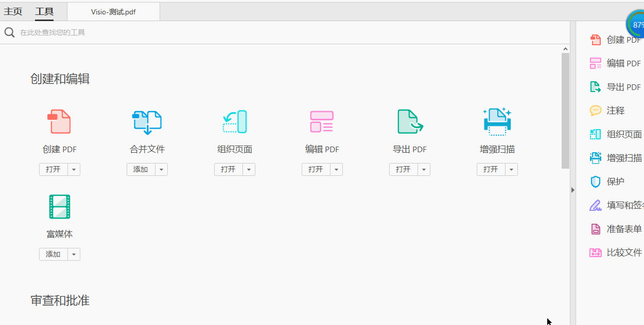Click 打开 button under 编辑 PDF
This screenshot has height=325, width=644.
click(316, 169)
